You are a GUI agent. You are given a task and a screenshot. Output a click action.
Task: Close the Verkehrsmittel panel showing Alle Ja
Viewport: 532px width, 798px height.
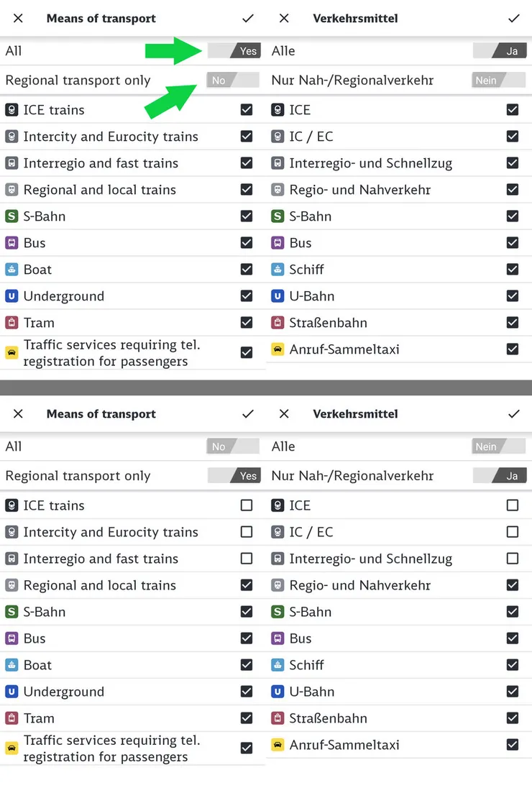(284, 18)
